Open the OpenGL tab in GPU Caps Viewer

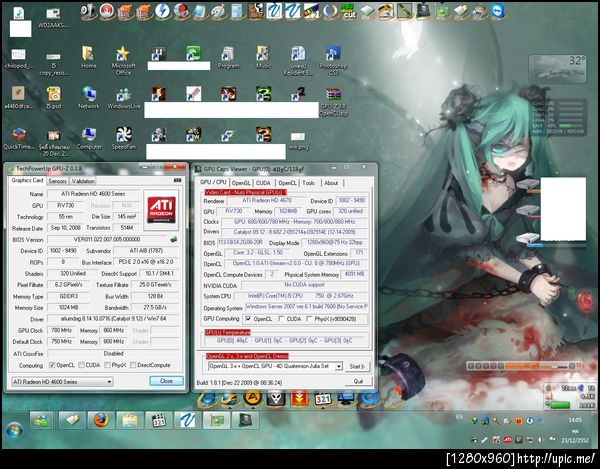point(241,183)
